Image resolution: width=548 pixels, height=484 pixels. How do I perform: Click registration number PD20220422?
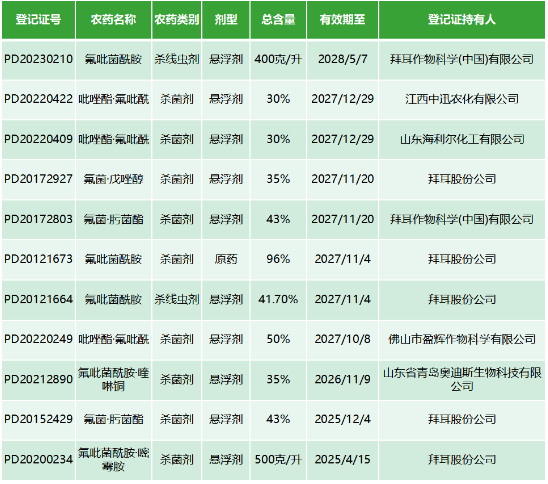coord(38,99)
